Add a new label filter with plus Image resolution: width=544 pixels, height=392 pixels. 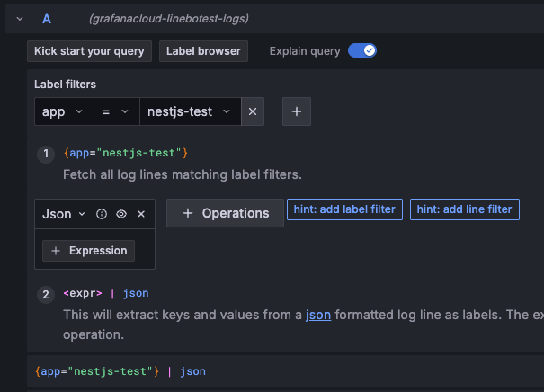coord(297,111)
